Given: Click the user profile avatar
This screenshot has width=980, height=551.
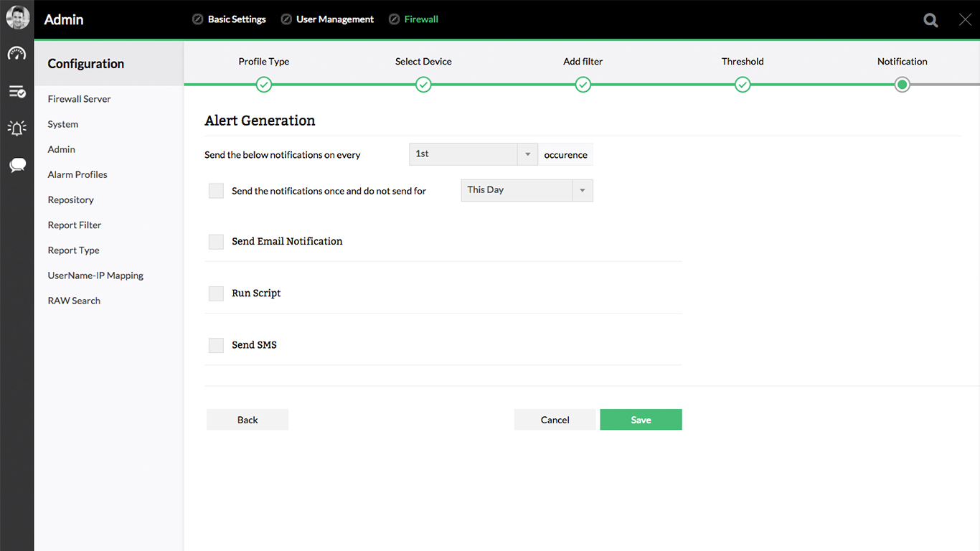Looking at the screenshot, I should tap(17, 18).
